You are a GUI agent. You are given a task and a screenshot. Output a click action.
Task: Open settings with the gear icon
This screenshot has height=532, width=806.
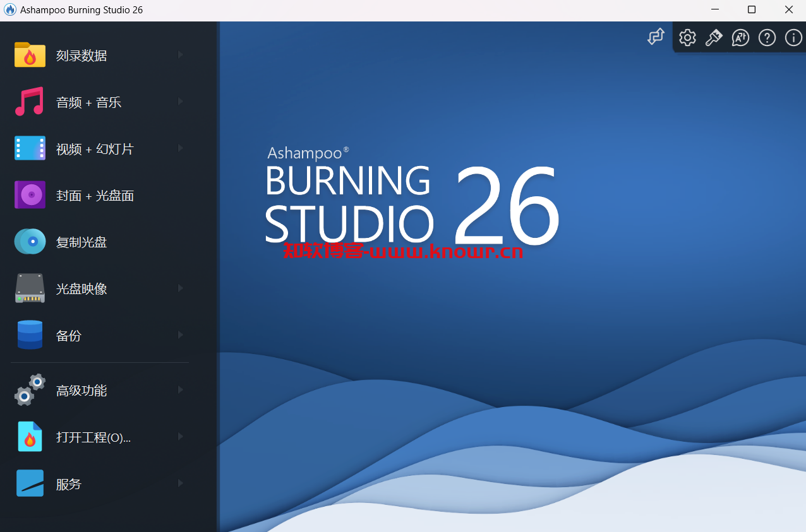coord(687,38)
